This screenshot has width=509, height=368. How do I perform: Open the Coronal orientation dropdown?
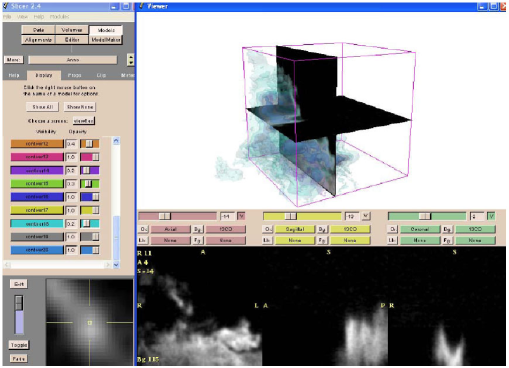click(x=420, y=229)
